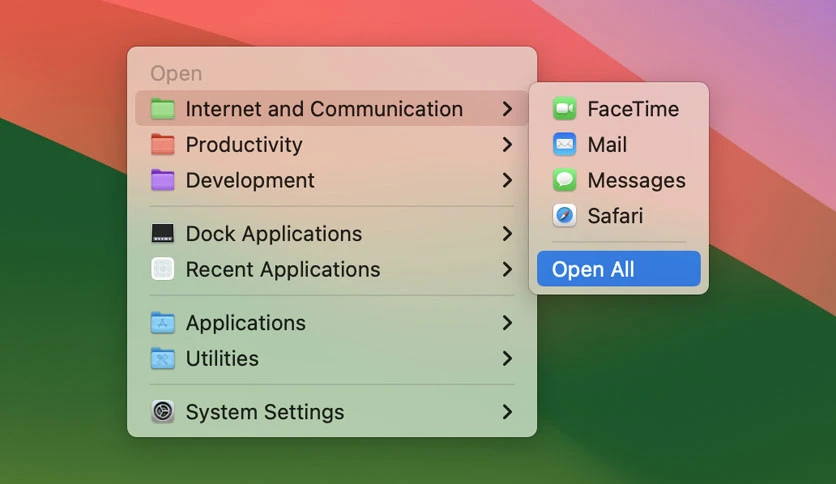Select the Applications menu entry
The height and width of the screenshot is (484, 836).
[x=332, y=322]
